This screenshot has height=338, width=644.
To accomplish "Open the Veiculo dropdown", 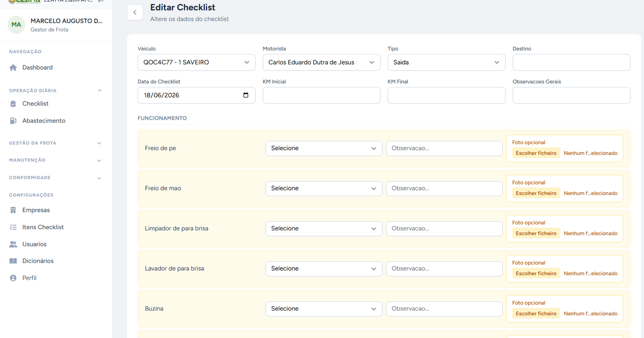I will coord(196,62).
